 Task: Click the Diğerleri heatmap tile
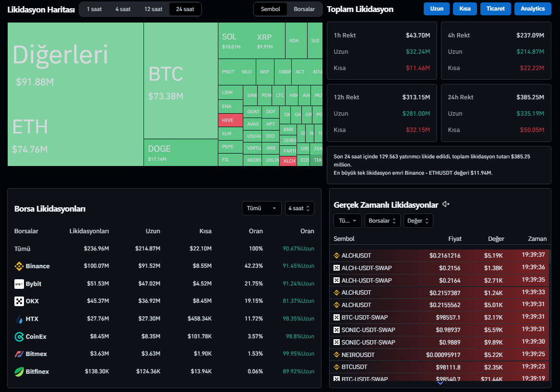click(60, 63)
